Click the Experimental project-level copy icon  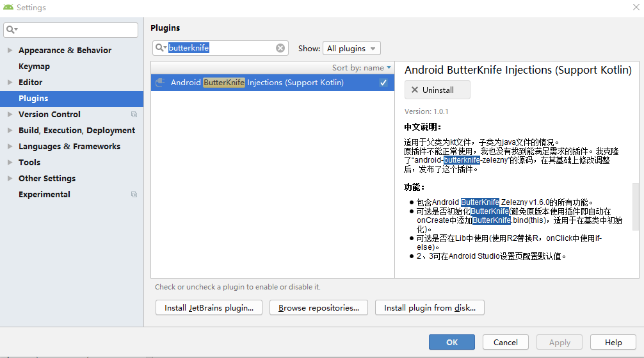point(134,195)
